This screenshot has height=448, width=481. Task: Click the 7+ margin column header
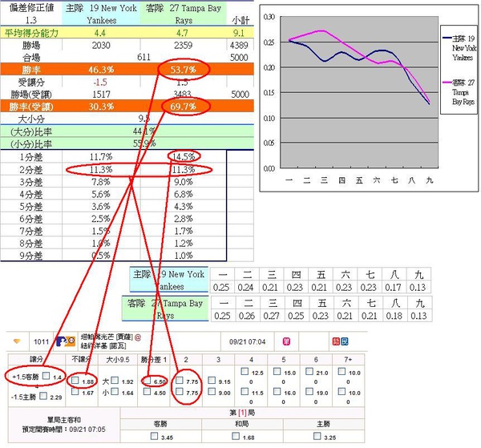(348, 359)
